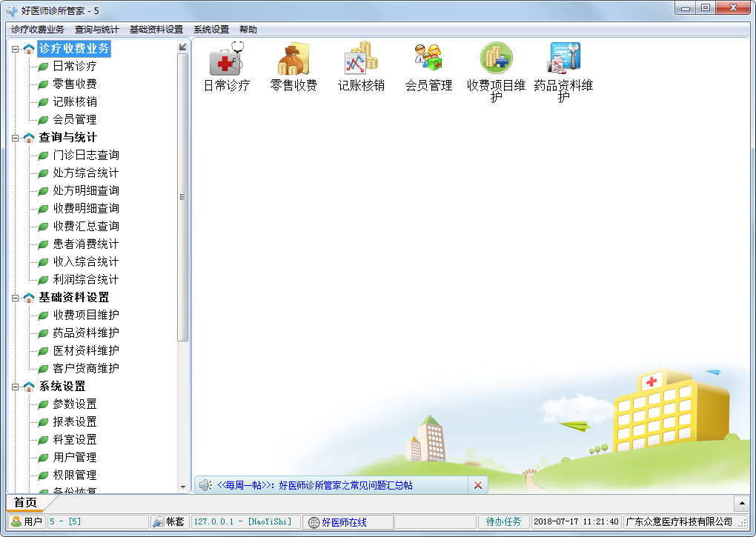
Task: Select 权限管理 in the tree
Action: click(75, 476)
